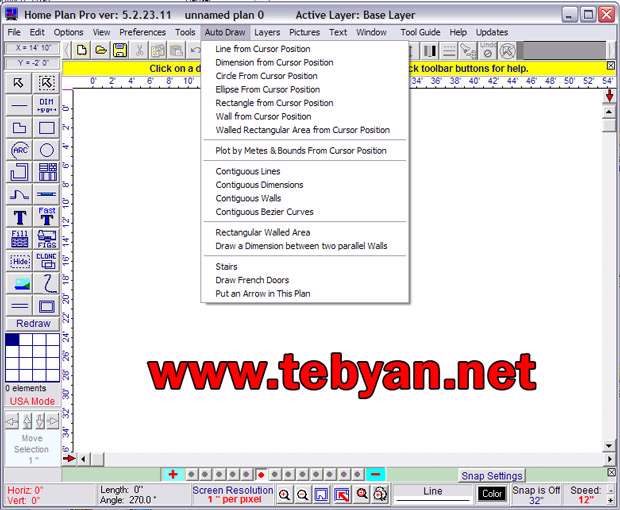Viewport: 620px width, 510px height.
Task: Click the Open folder toolbar icon
Action: (101, 51)
